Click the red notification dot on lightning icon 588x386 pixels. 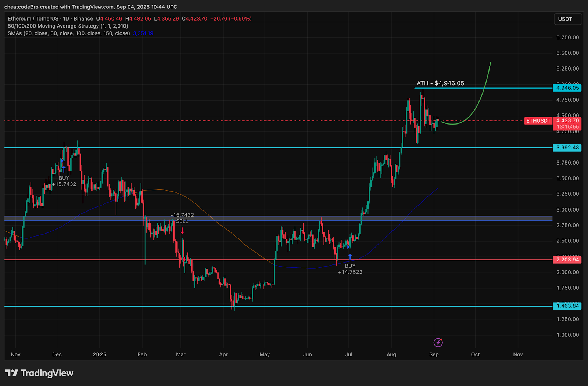tap(442, 339)
